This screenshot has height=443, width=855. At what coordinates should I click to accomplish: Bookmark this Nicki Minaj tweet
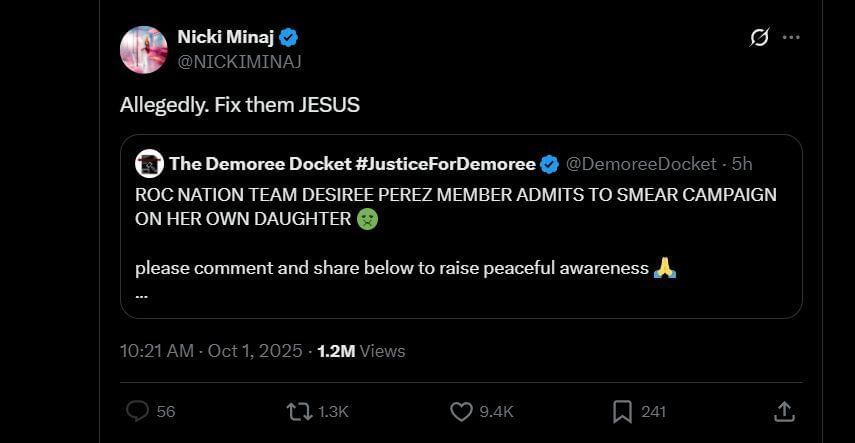[622, 411]
